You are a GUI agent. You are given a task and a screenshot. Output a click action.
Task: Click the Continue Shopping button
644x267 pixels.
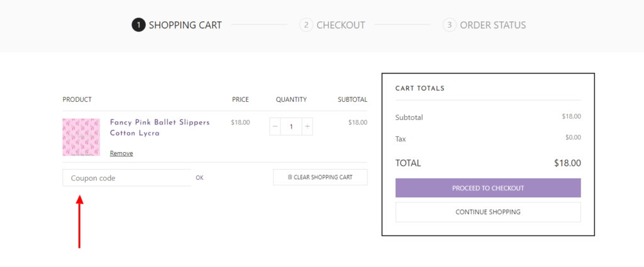(x=487, y=212)
